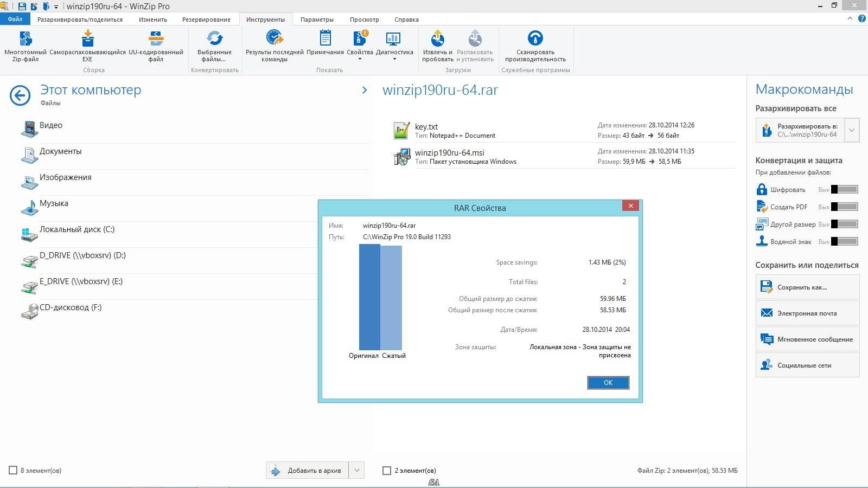This screenshot has width=868, height=488.
Task: Switch to the Просмотр tab
Action: pos(365,20)
